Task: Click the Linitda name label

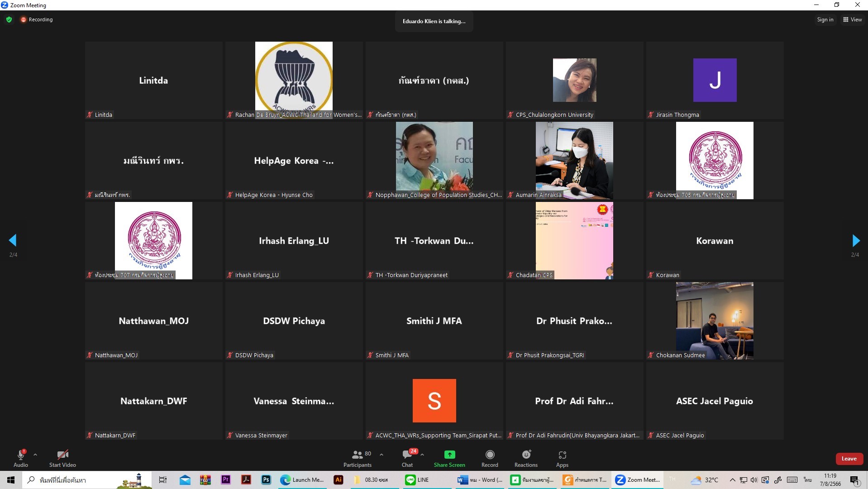Action: tap(103, 115)
